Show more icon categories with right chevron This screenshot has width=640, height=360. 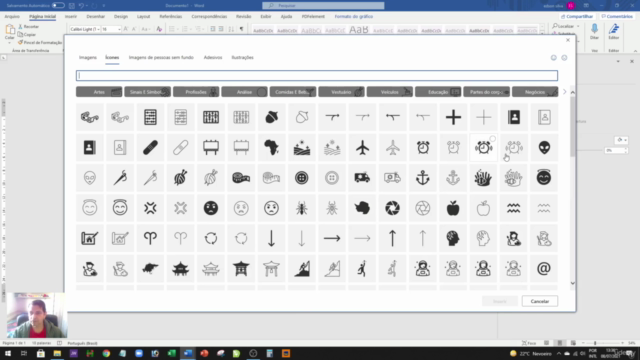[564, 92]
